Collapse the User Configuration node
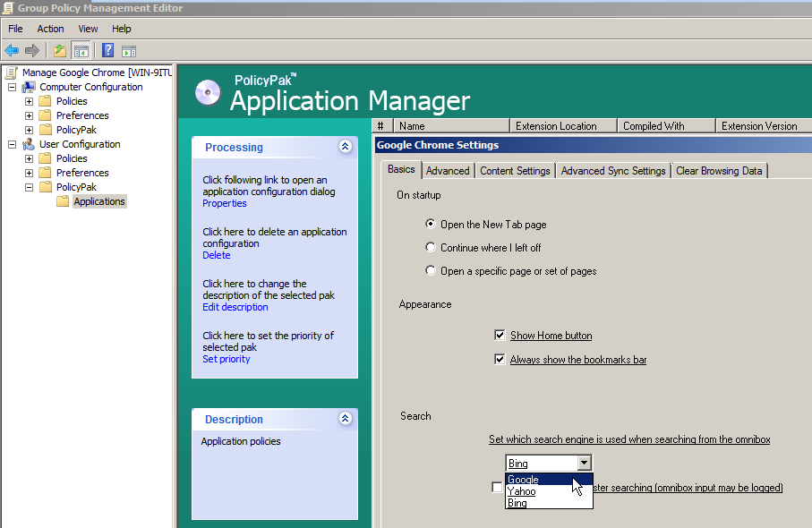 tap(12, 144)
